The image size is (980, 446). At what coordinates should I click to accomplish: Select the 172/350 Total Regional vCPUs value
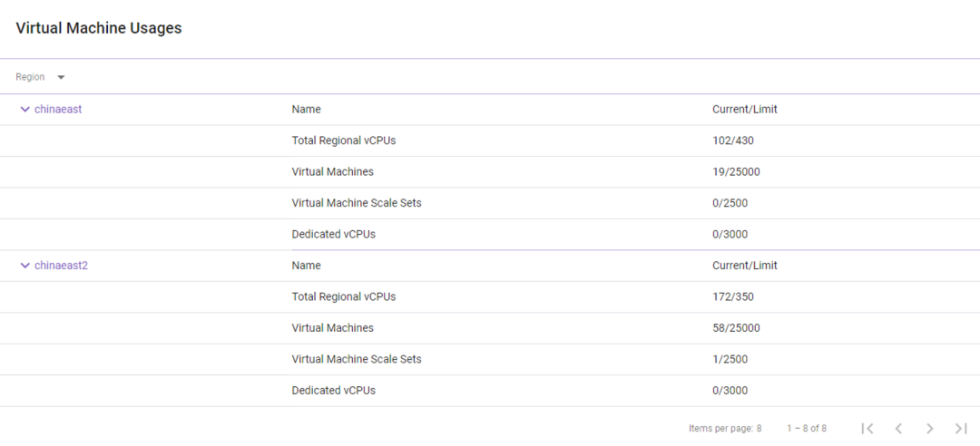click(x=733, y=296)
